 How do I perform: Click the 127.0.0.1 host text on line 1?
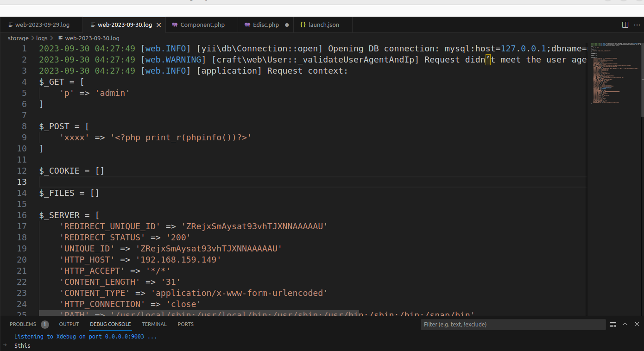(524, 49)
